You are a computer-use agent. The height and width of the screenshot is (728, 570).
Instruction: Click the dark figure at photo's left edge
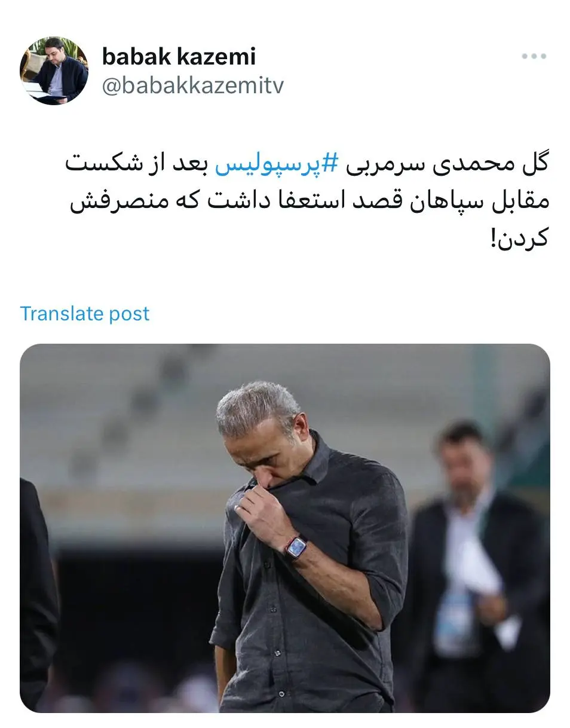38,592
